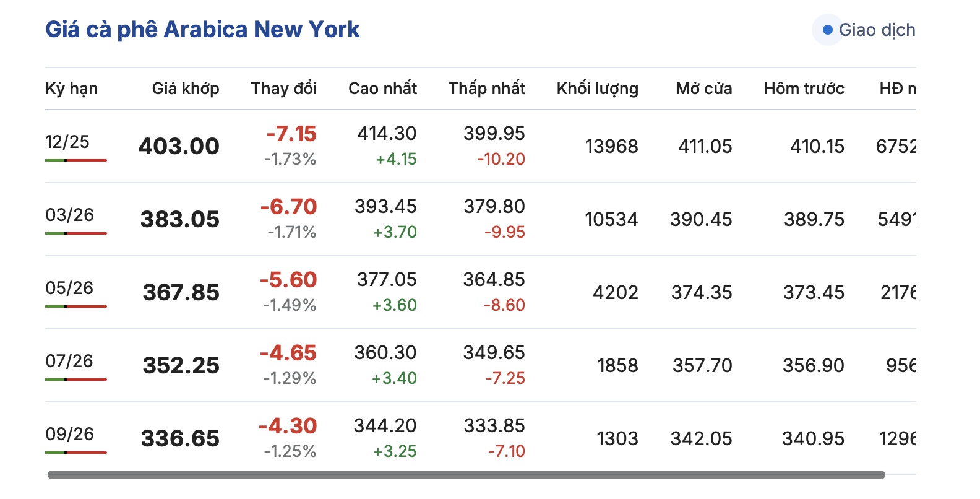This screenshot has height=499, width=980.
Task: Select the 07/26 contract term
Action: [69, 361]
